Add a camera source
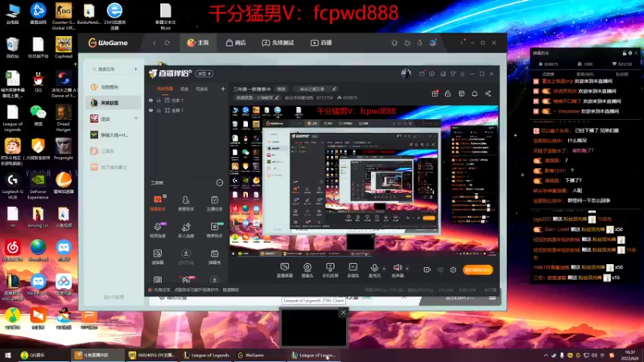 (x=308, y=270)
